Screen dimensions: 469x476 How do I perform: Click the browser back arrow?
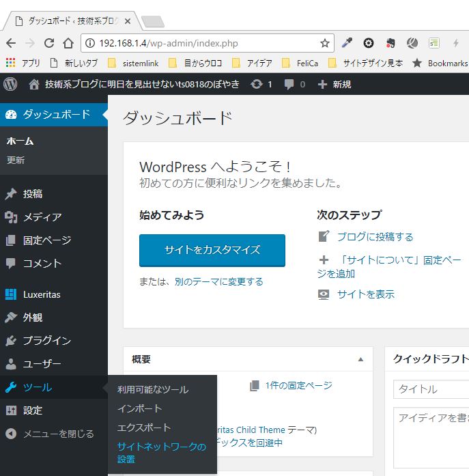11,43
